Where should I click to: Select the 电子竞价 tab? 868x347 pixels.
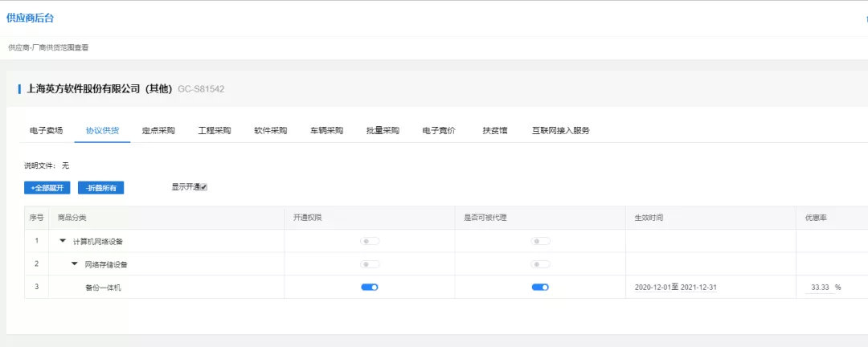tap(439, 130)
